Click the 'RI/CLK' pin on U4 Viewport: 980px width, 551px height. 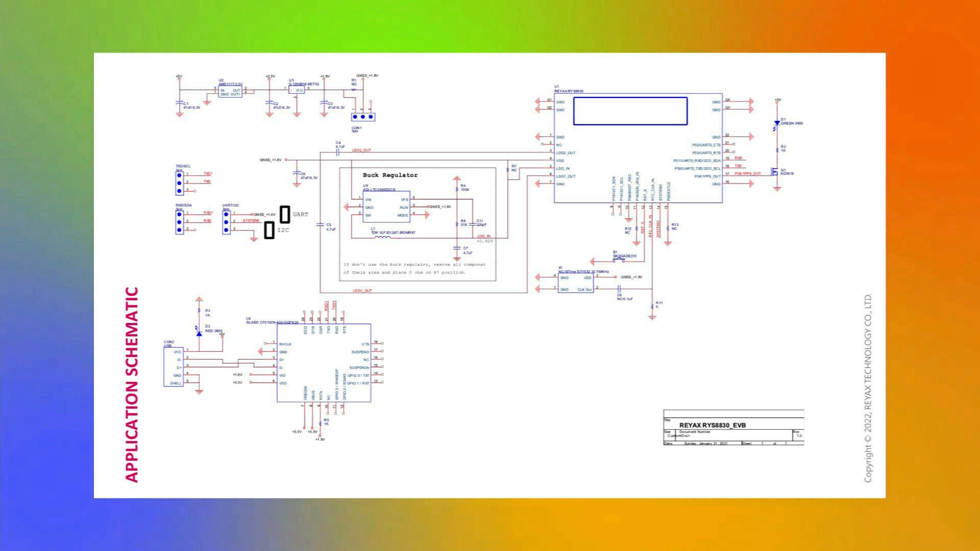point(285,344)
